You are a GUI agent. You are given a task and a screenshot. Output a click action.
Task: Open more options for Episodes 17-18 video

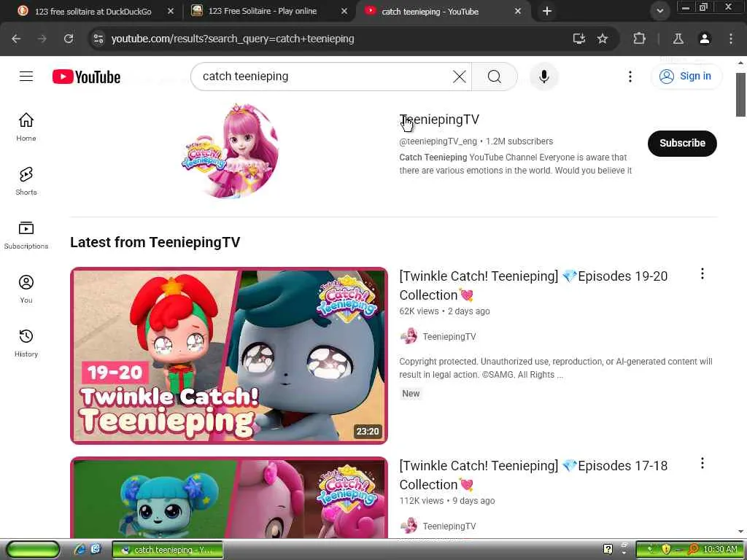point(703,463)
